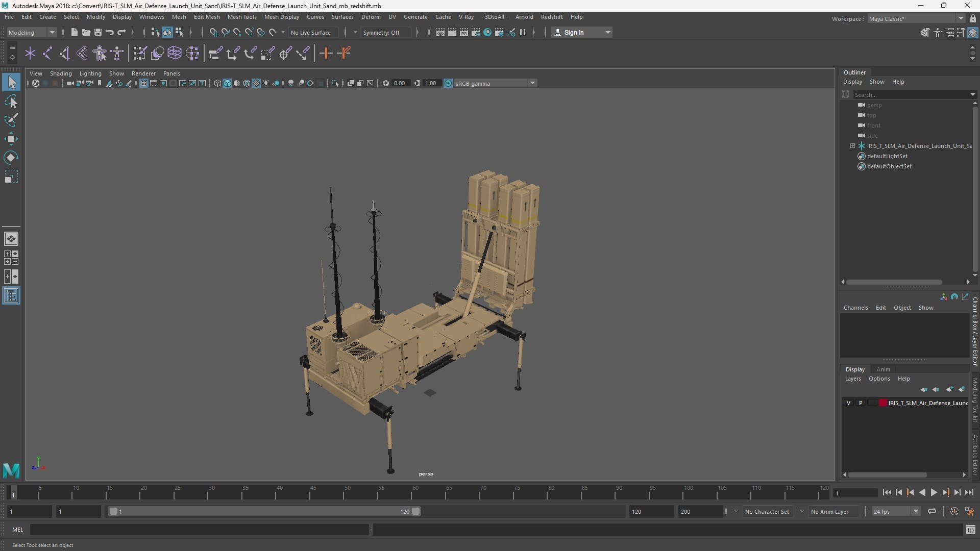Click the layer red color swatch
The width and height of the screenshot is (980, 551).
coord(883,403)
